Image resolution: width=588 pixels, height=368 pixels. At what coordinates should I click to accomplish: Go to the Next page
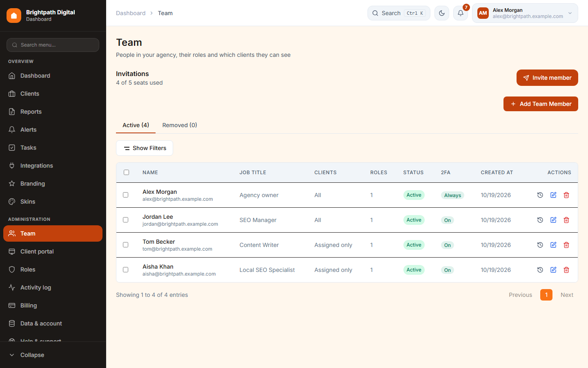click(567, 295)
